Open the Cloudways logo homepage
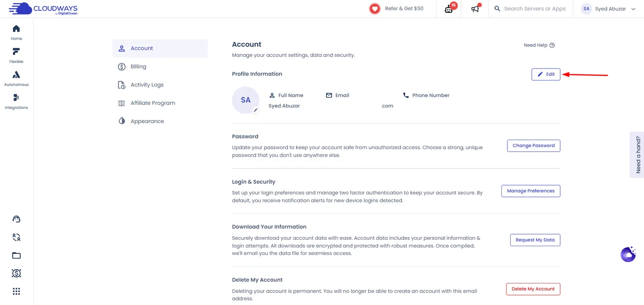Image resolution: width=644 pixels, height=305 pixels. (x=43, y=9)
